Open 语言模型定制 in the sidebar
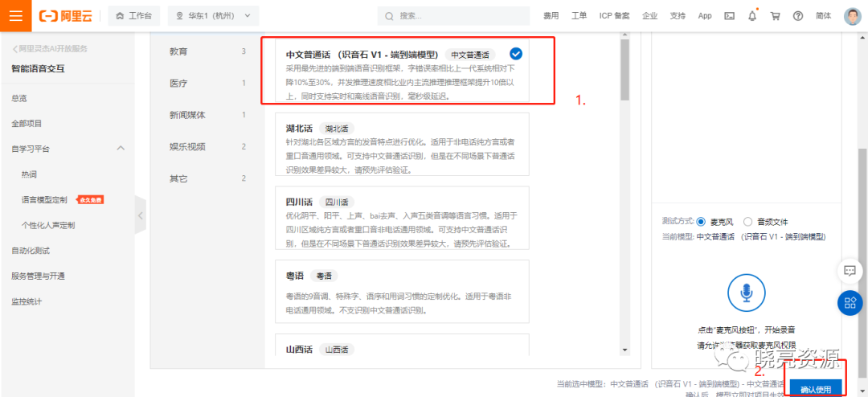The height and width of the screenshot is (397, 868). tap(44, 200)
